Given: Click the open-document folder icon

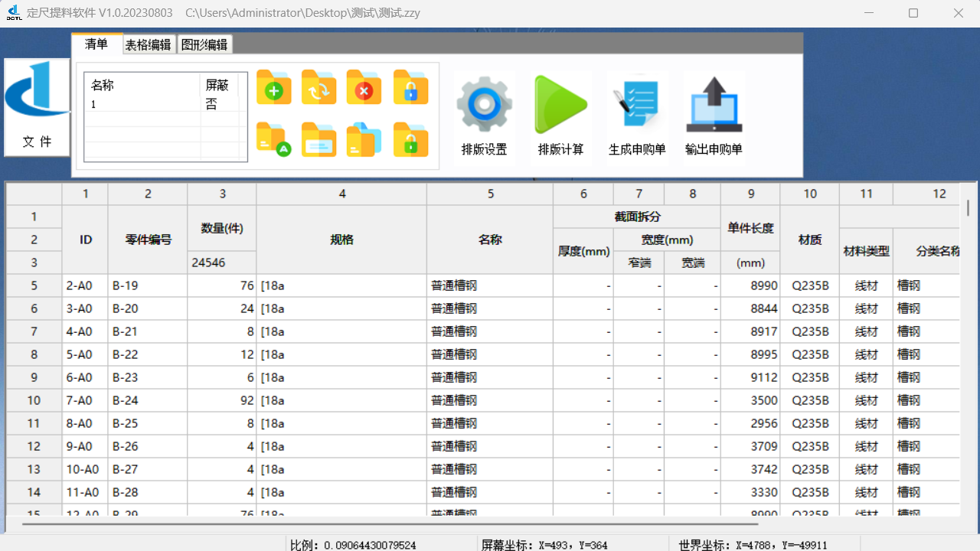Looking at the screenshot, I should [318, 141].
